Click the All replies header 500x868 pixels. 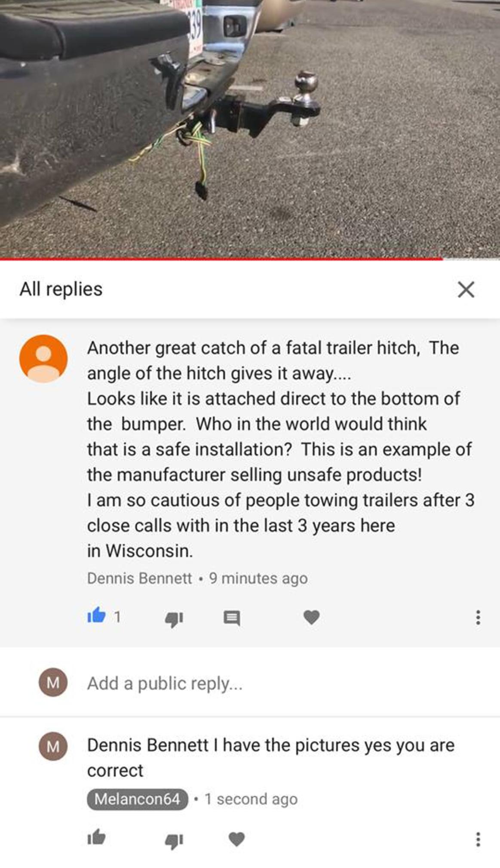coord(61,289)
